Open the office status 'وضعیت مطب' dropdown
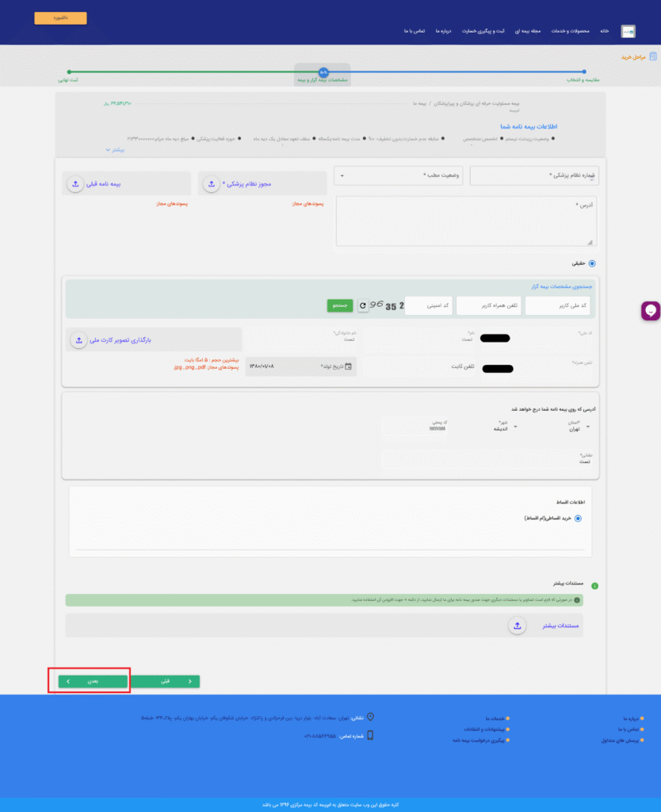This screenshot has width=661, height=812. click(x=401, y=175)
